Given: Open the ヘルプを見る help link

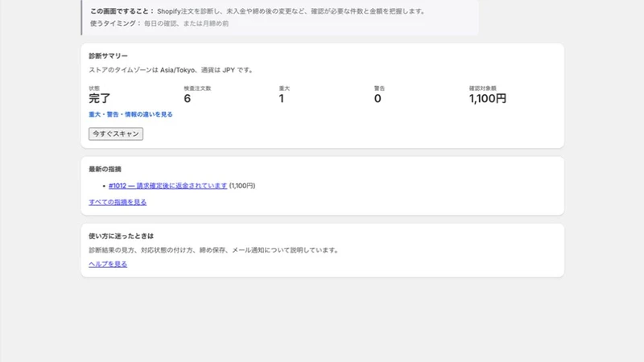Looking at the screenshot, I should tap(108, 265).
